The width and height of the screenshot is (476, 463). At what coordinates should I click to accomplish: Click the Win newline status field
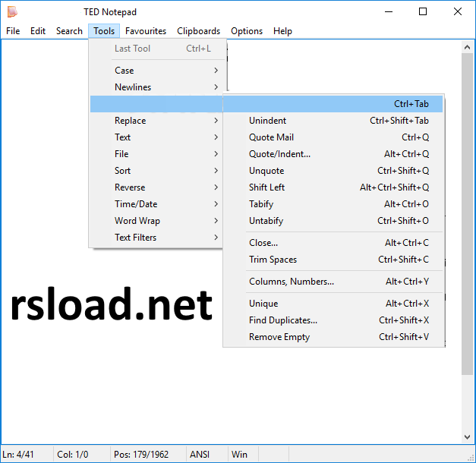(x=243, y=455)
